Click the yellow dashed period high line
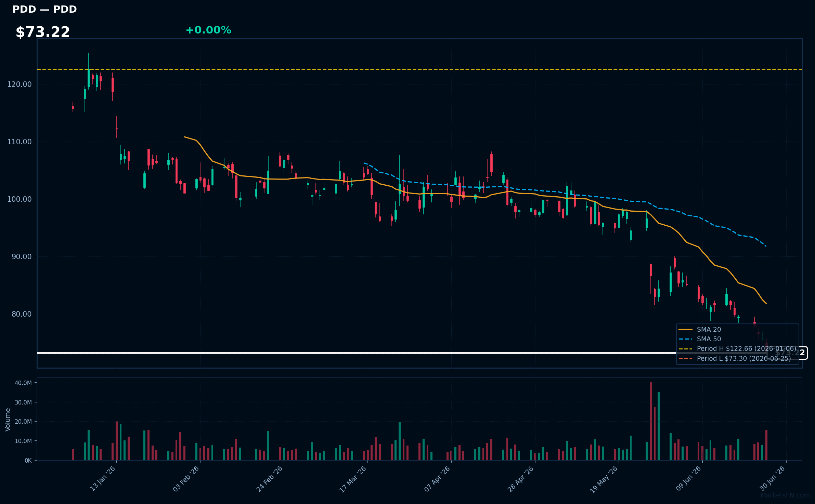 tap(419, 69)
